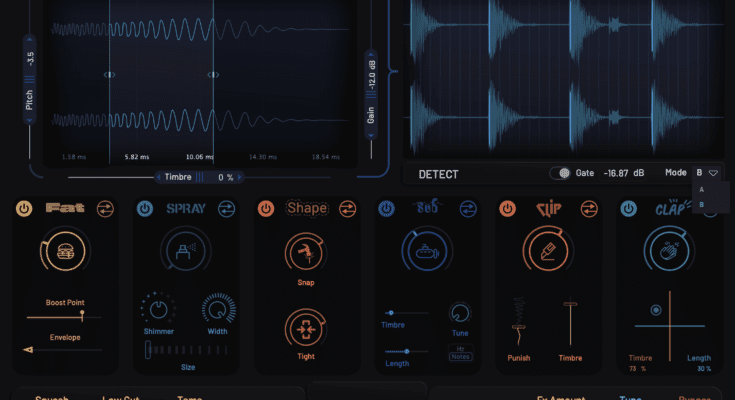Click the Hz Notes button in Sub
Screen dimensions: 735x400
coord(460,352)
